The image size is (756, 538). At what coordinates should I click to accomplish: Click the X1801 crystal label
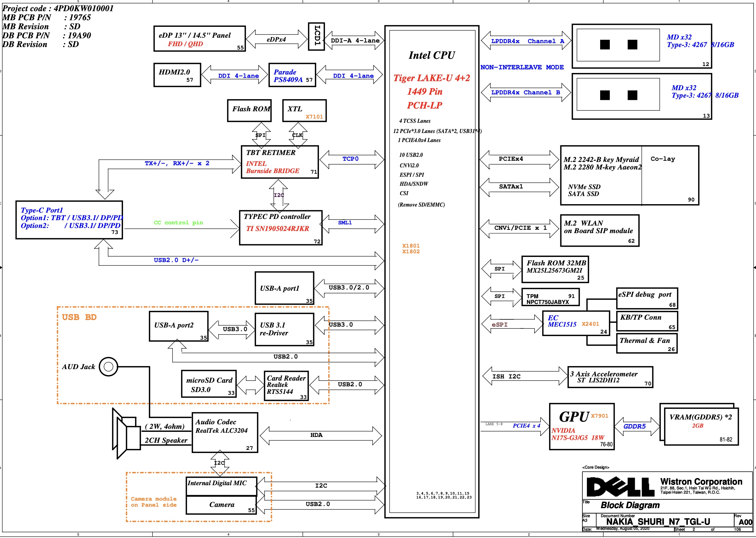pos(411,246)
